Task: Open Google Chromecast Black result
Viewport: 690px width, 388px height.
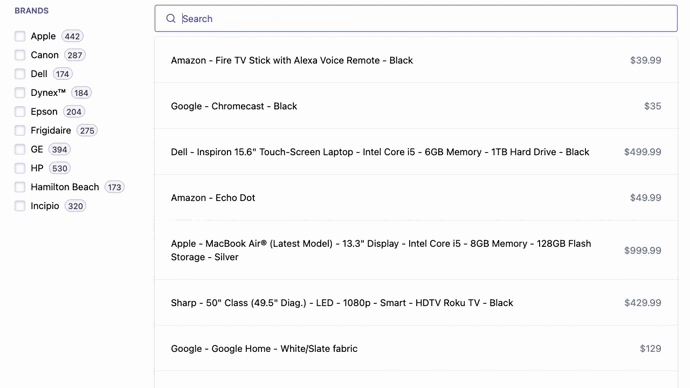Action: pyautogui.click(x=416, y=106)
